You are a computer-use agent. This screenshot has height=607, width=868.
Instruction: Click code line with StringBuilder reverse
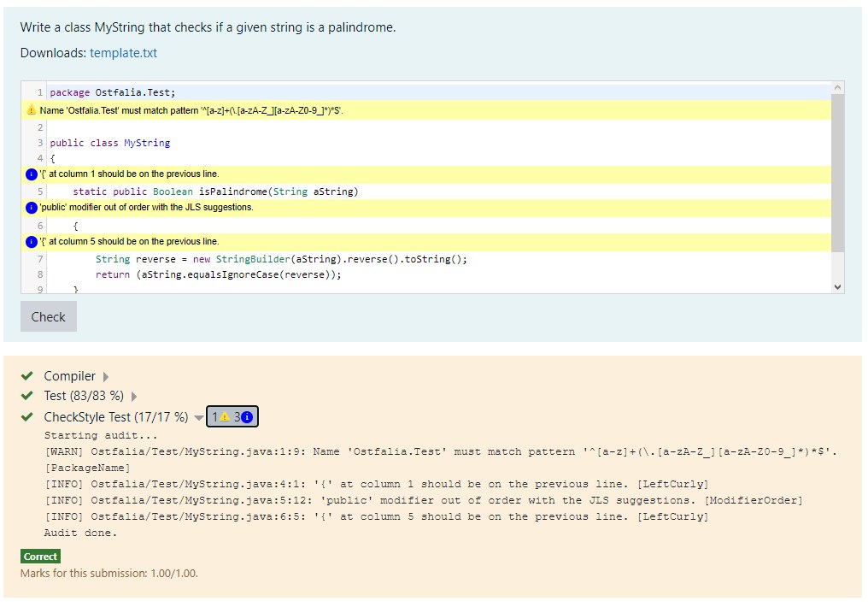tap(281, 259)
